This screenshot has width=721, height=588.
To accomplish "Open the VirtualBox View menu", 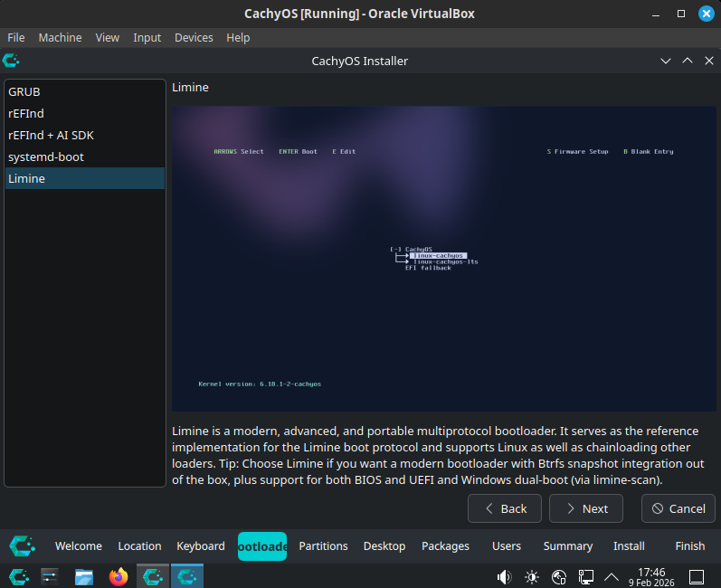I will (108, 37).
